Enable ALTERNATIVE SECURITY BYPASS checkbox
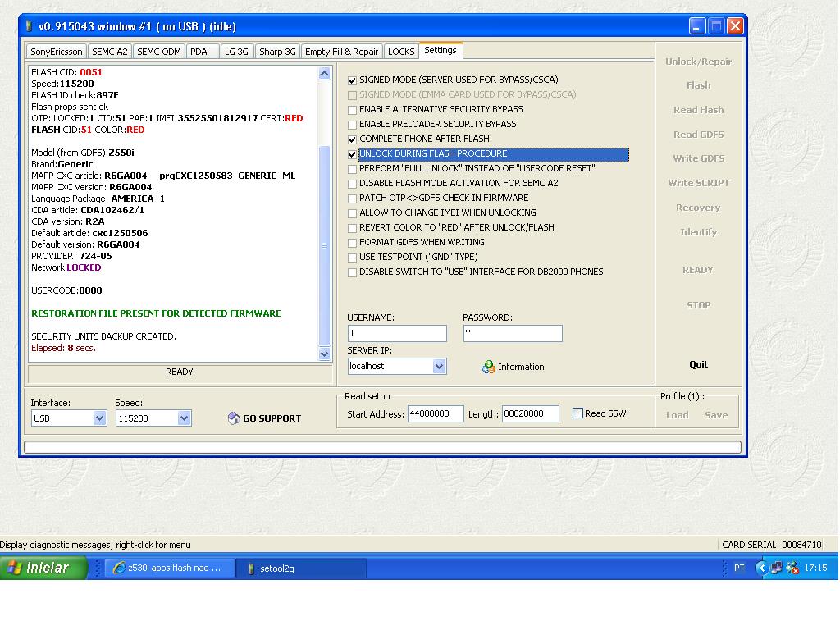Screen dimensions: 840x630 tap(352, 110)
